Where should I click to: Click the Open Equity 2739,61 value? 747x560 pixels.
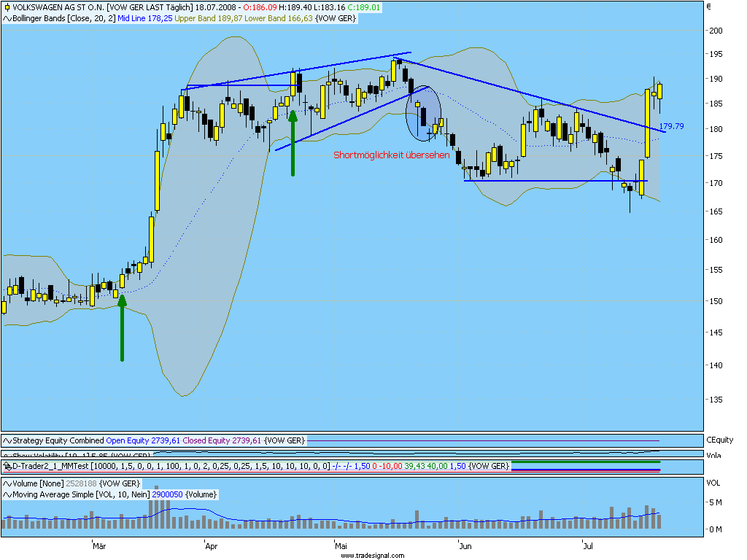(x=143, y=440)
